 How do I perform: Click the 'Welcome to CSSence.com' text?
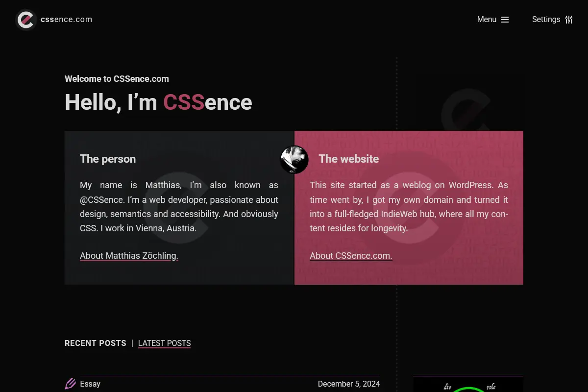pos(117,79)
